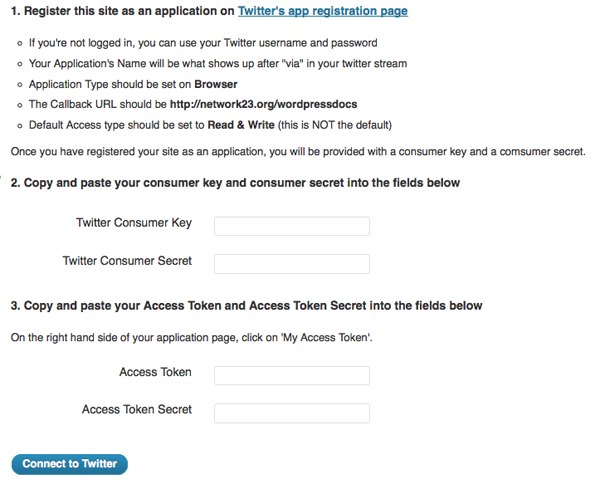This screenshot has height=484, width=600.
Task: Click the Twitter Consumer Key input field
Action: pos(292,226)
